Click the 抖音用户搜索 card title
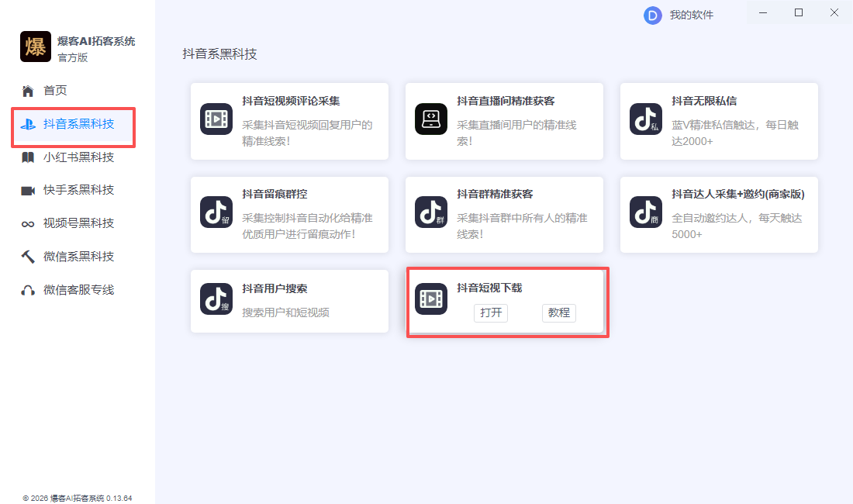853x504 pixels. pos(275,288)
